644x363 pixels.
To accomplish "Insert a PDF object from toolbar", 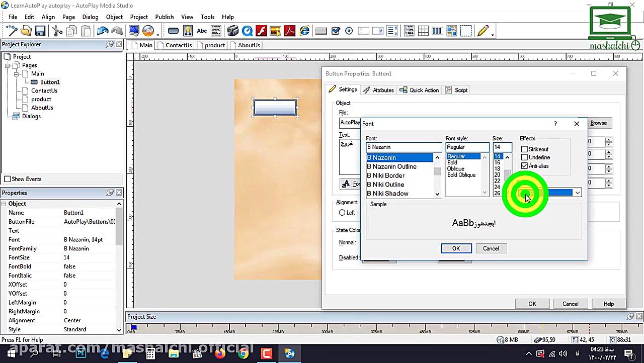I will click(290, 31).
